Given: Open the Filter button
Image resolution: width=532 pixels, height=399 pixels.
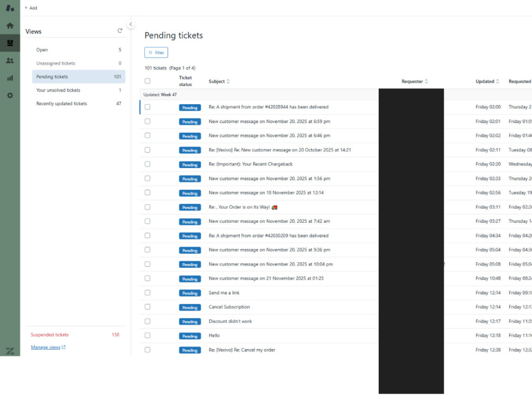Looking at the screenshot, I should 156,53.
